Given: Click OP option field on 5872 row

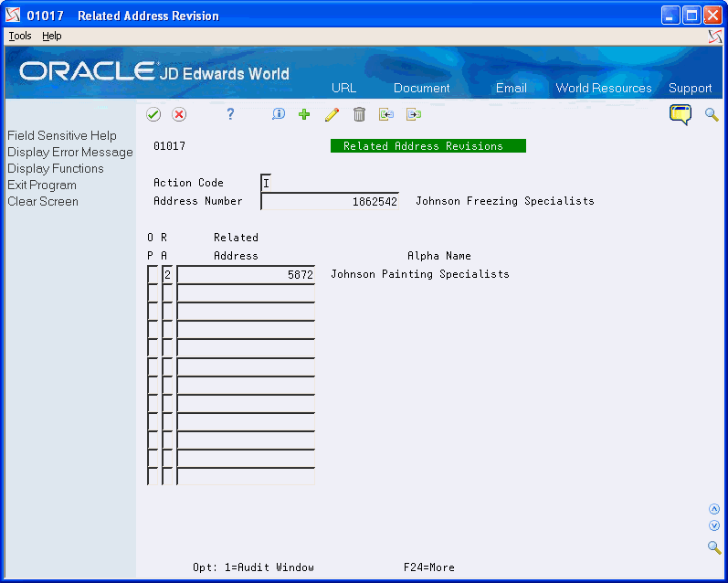Looking at the screenshot, I should [x=153, y=274].
